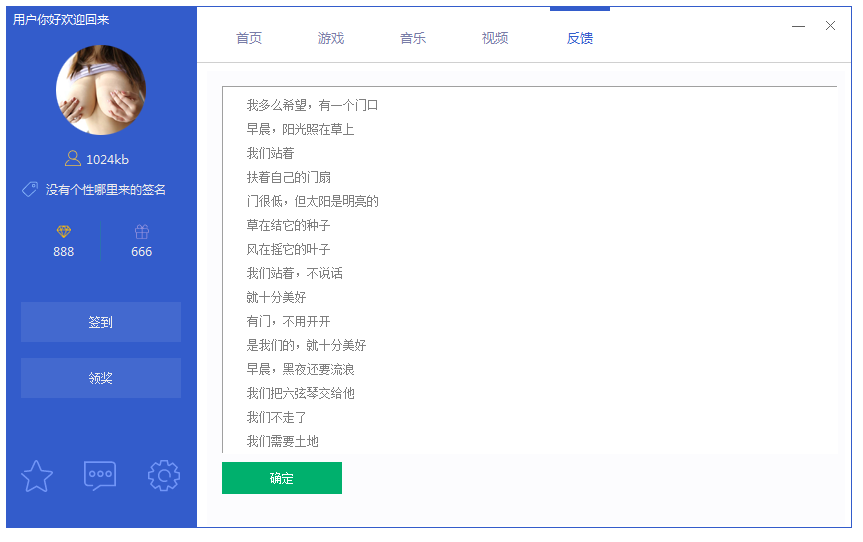Open the star favorites icon
This screenshot has height=542, width=863.
coord(37,476)
